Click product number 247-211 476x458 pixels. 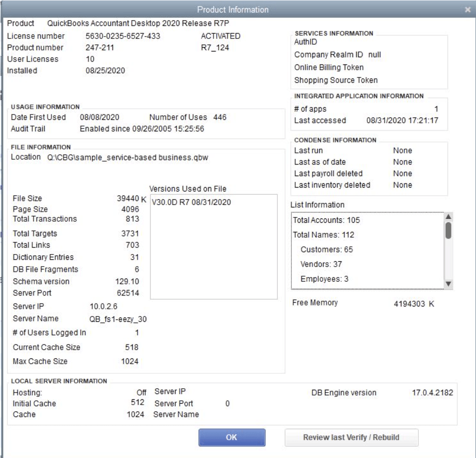tap(100, 48)
